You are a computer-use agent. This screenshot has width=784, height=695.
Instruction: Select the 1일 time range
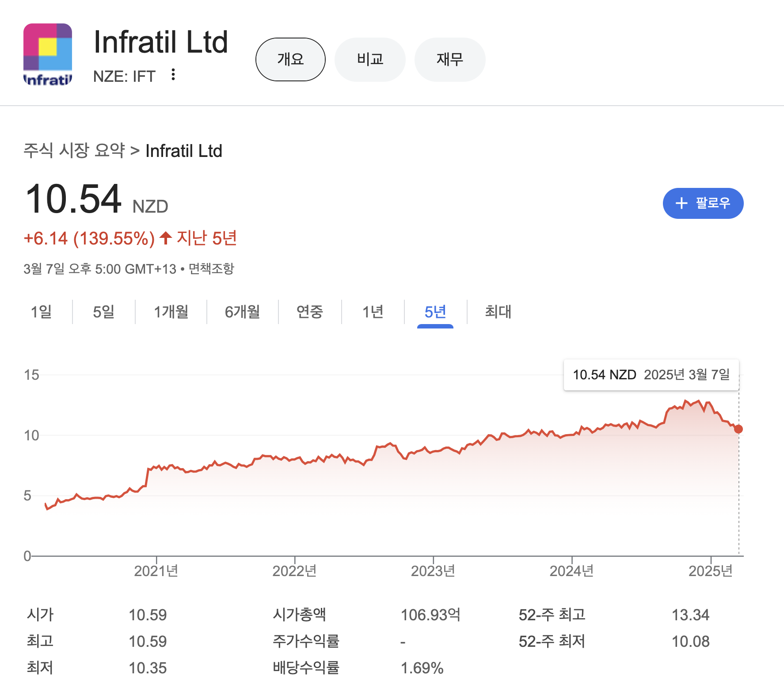point(41,312)
